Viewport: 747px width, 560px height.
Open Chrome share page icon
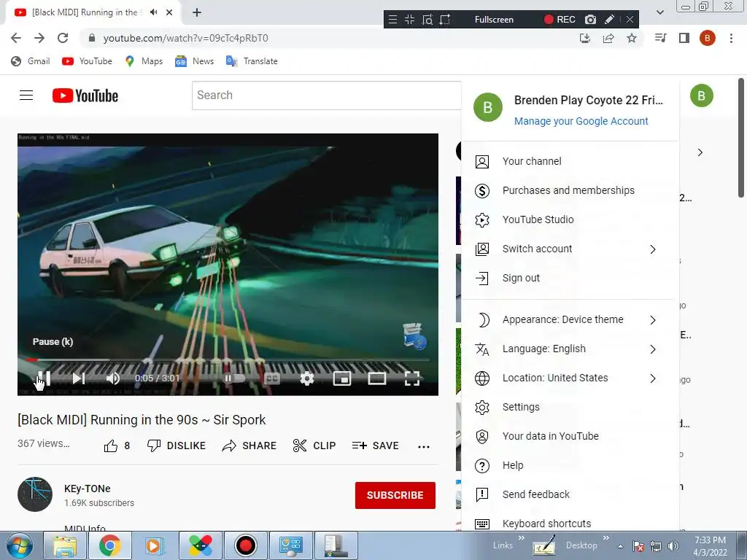click(608, 38)
